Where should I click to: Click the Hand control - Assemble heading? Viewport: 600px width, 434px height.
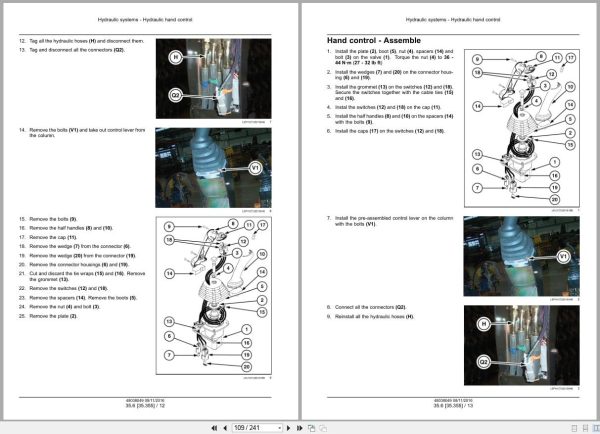point(373,41)
